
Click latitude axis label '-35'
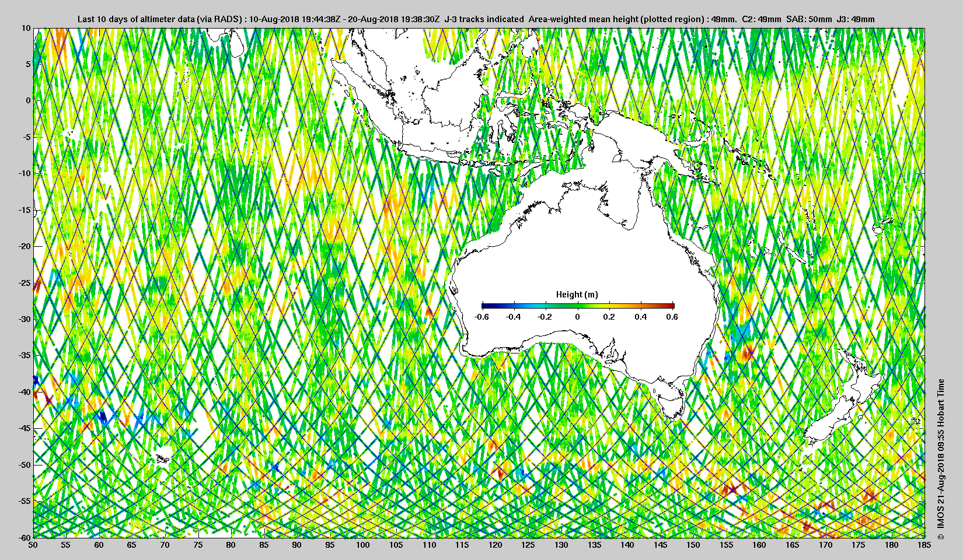[25, 355]
